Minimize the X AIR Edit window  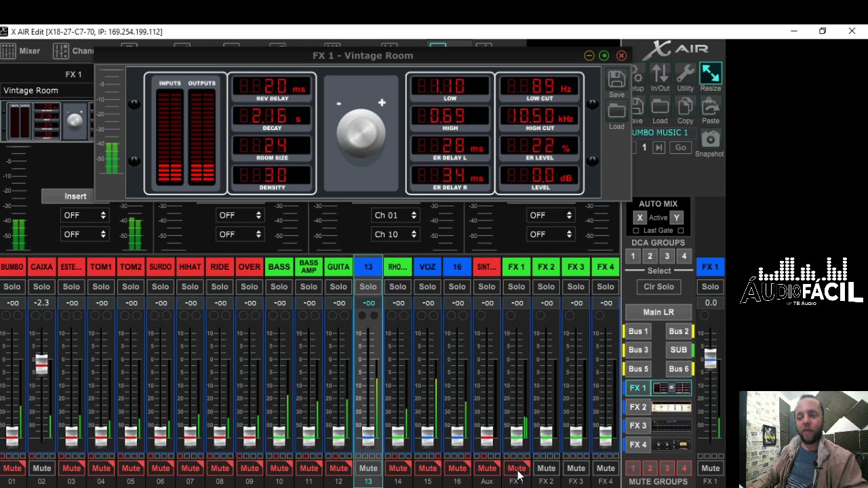(x=793, y=31)
